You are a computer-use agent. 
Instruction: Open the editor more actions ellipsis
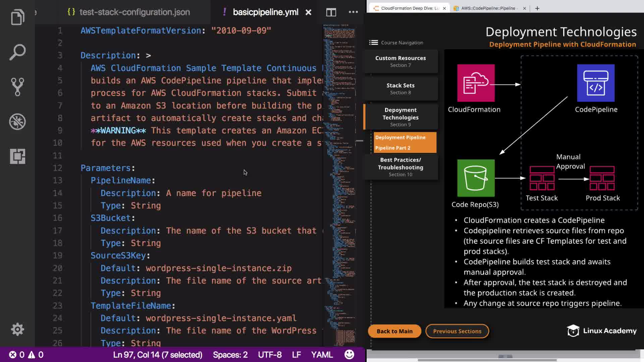tap(353, 12)
